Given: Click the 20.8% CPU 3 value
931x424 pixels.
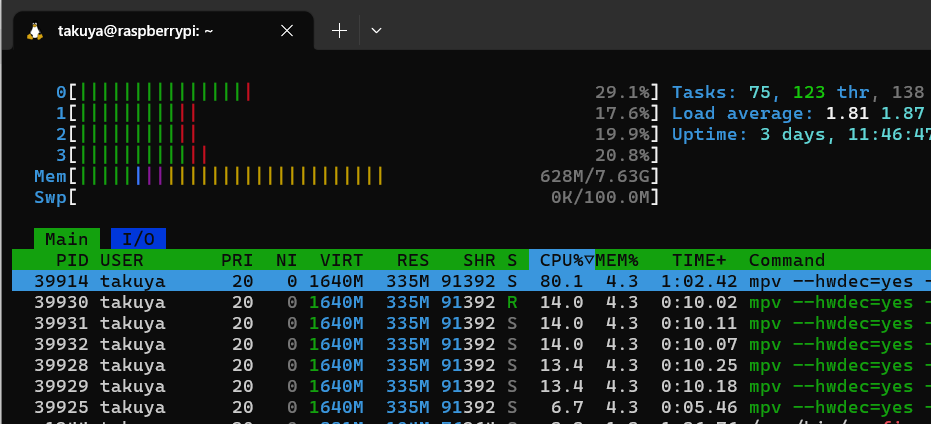Looking at the screenshot, I should 622,155.
